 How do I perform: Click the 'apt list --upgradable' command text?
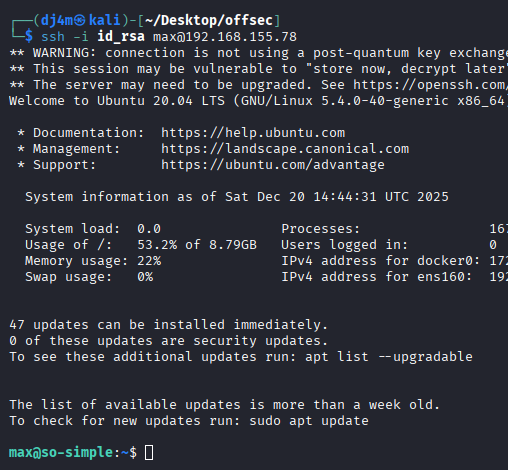pos(389,357)
